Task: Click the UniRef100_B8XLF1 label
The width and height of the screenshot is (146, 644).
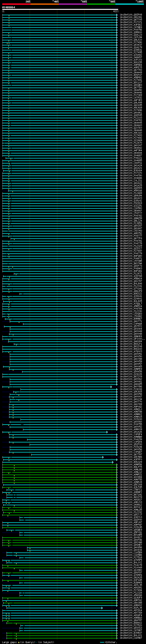Action: (131, 344)
